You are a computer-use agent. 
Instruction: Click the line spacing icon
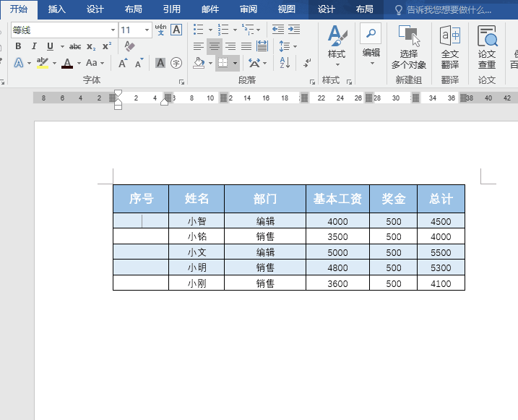pyautogui.click(x=285, y=46)
